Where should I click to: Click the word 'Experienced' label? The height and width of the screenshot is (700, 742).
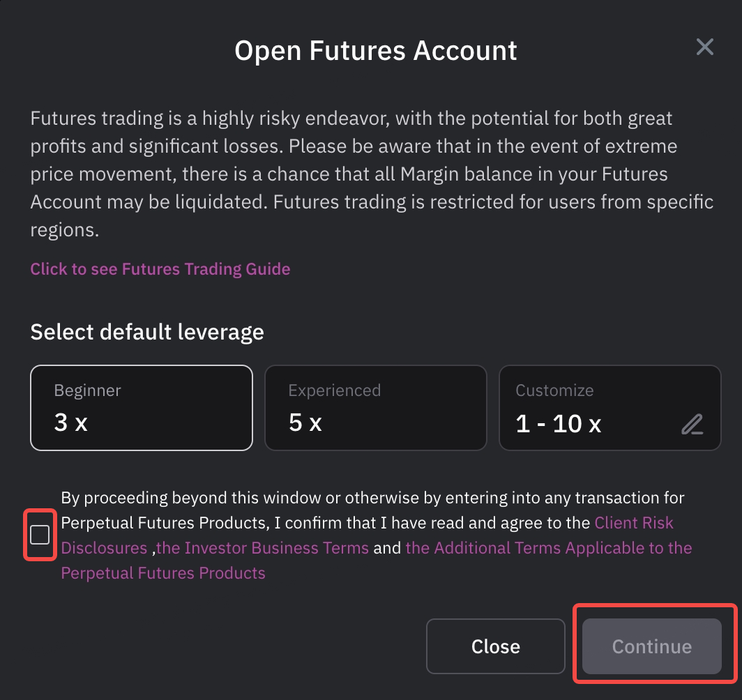point(334,390)
